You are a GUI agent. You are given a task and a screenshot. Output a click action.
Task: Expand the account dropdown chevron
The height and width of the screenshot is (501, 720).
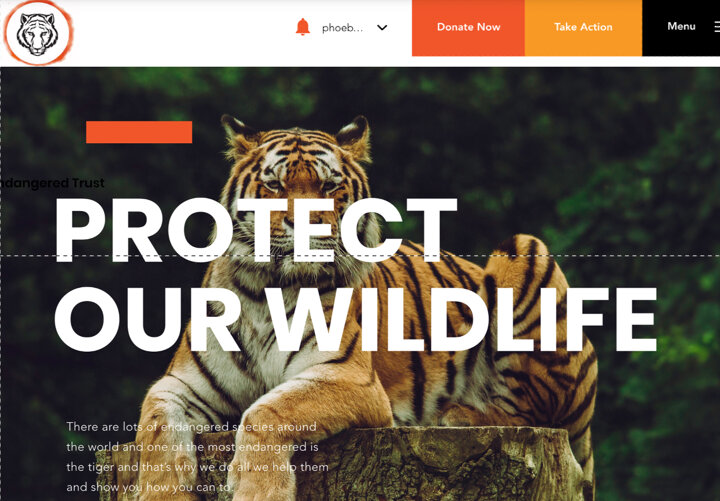(x=382, y=28)
